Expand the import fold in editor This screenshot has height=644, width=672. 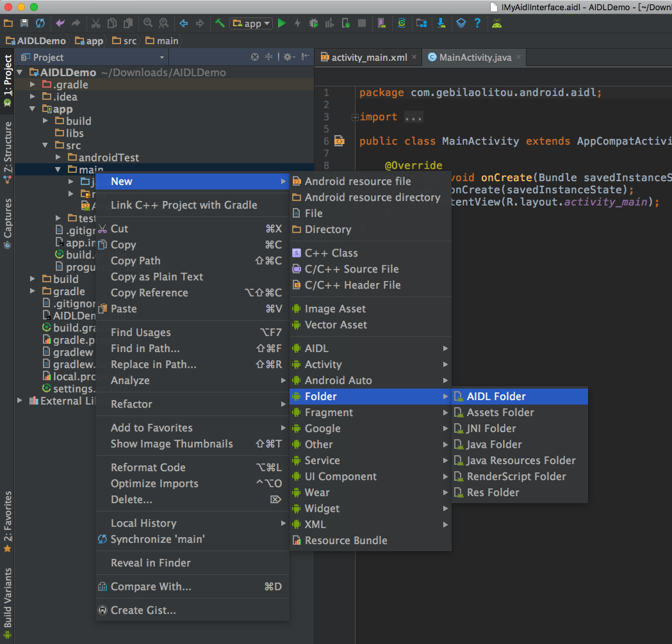pyautogui.click(x=355, y=117)
